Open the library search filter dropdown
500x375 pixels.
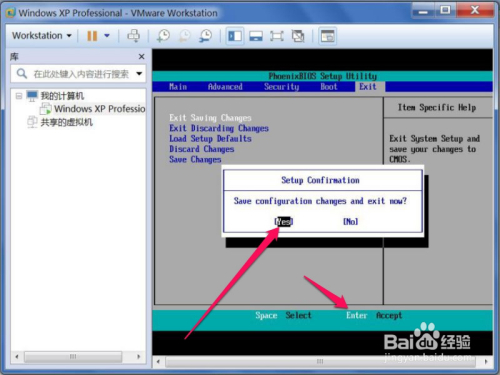coord(139,73)
